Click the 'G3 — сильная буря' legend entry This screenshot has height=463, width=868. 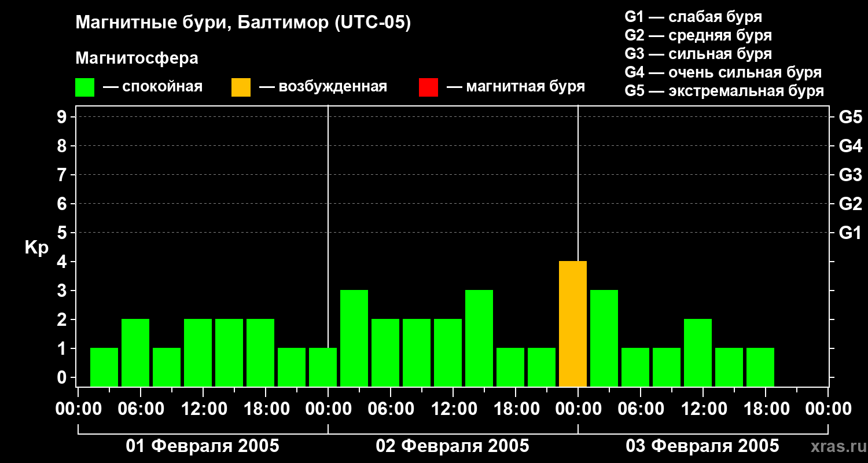click(698, 54)
